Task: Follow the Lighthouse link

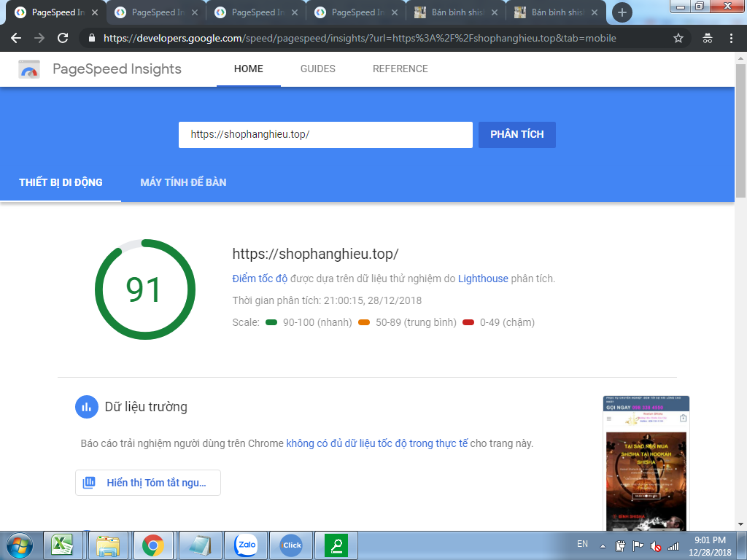Action: click(483, 279)
